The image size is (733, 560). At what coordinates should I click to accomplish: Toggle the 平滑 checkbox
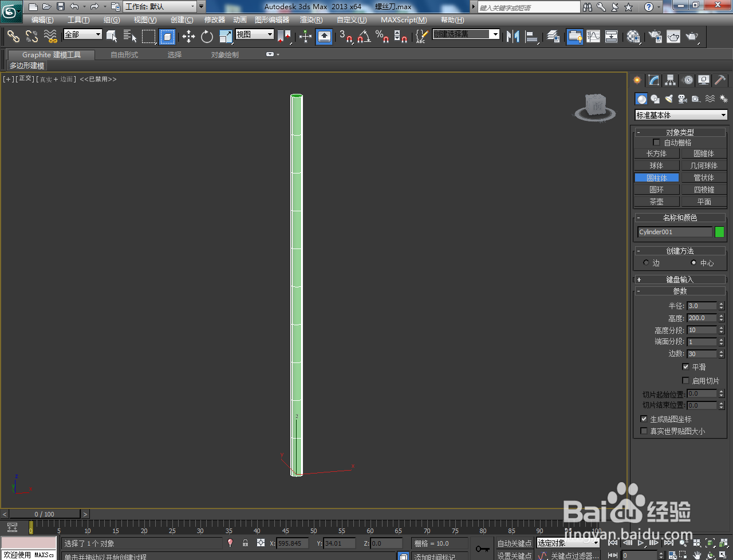685,366
